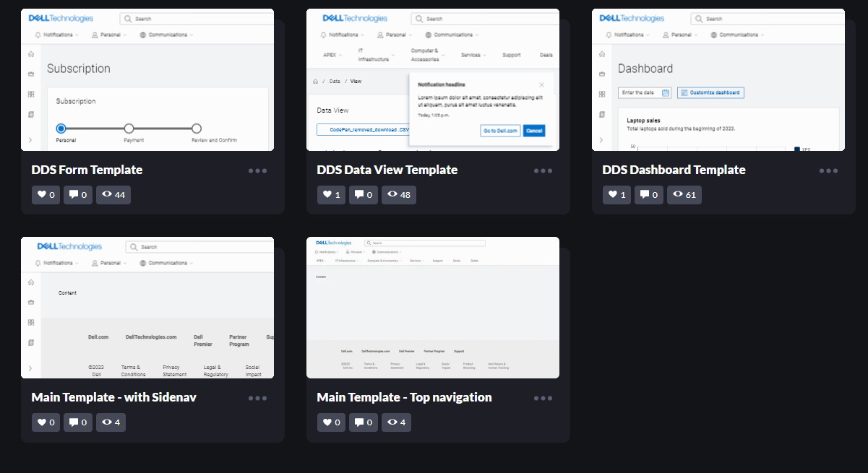Select the Personal radio step on Subscription stepper

(x=59, y=128)
